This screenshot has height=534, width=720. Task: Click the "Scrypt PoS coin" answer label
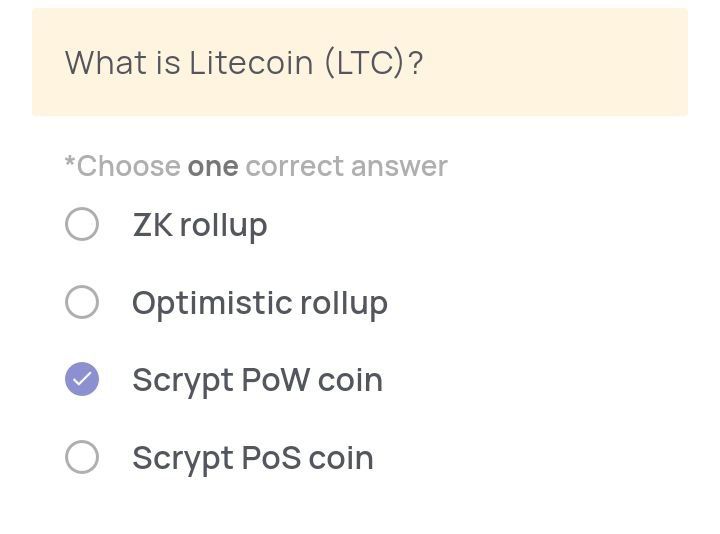click(x=253, y=458)
